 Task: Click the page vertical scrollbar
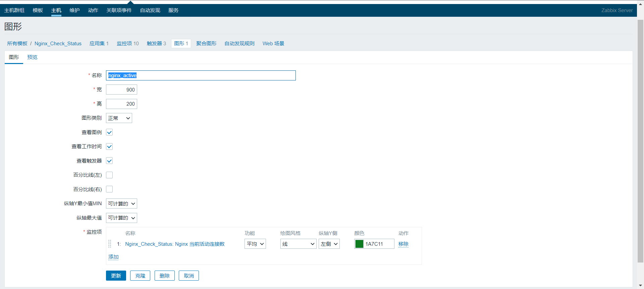coord(640,141)
